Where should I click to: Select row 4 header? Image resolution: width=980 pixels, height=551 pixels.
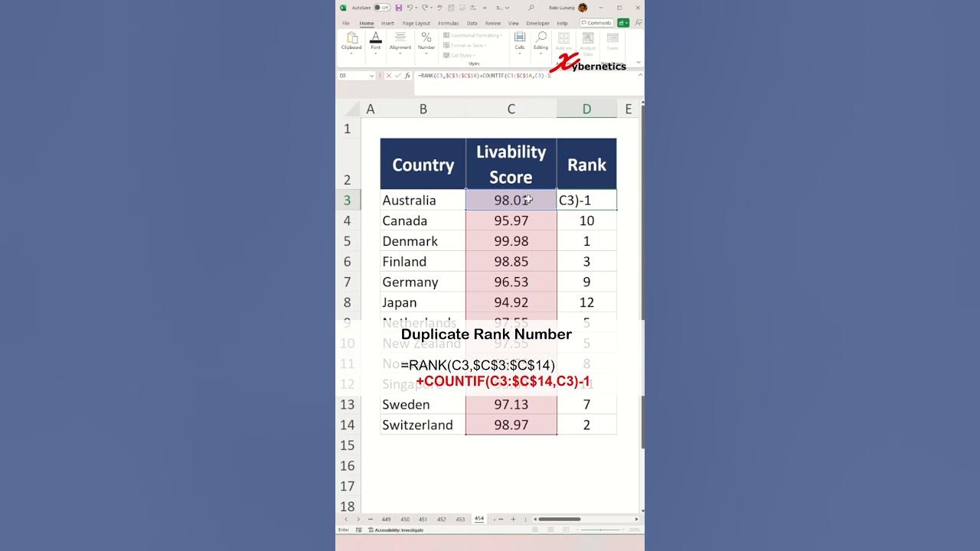coord(348,220)
